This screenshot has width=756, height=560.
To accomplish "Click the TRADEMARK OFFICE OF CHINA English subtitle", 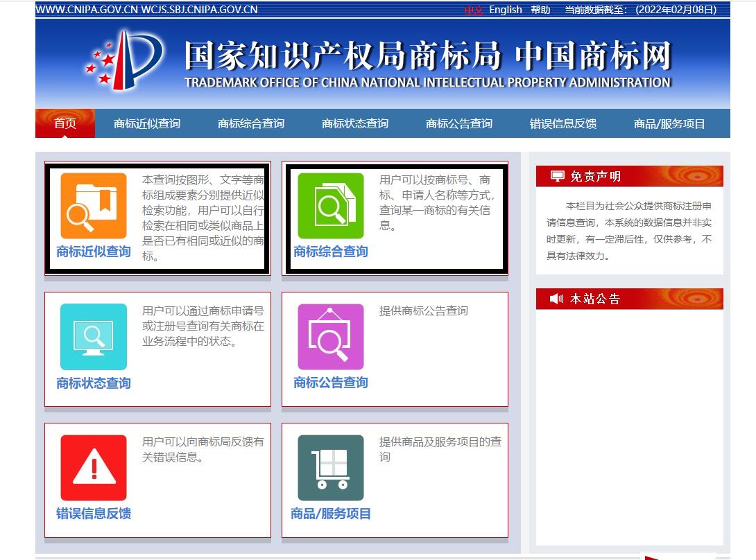I will [x=428, y=82].
